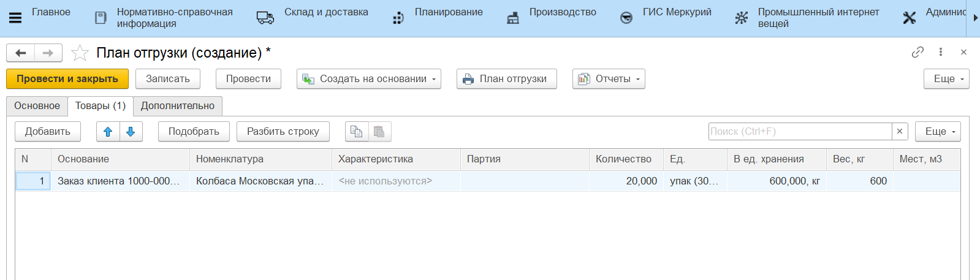The height and width of the screenshot is (280, 980).
Task: Focus the Поиск (Ctrl+F) search field
Action: (799, 132)
